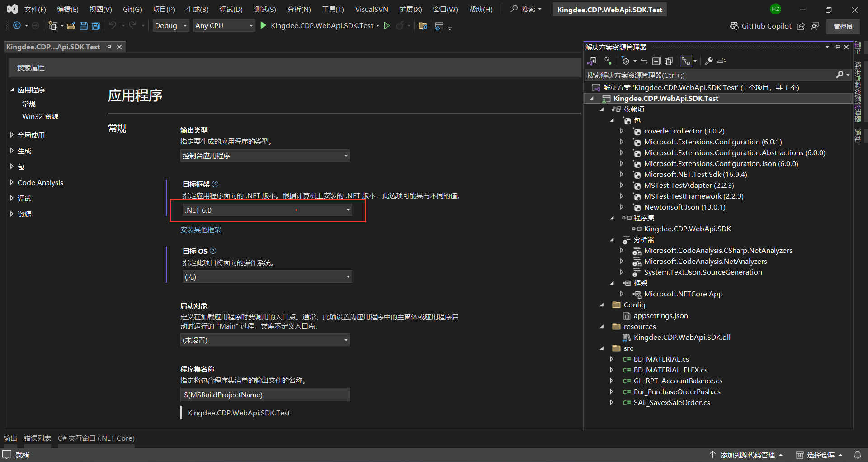868x462 pixels.
Task: Click the find in files folder icon
Action: [423, 26]
